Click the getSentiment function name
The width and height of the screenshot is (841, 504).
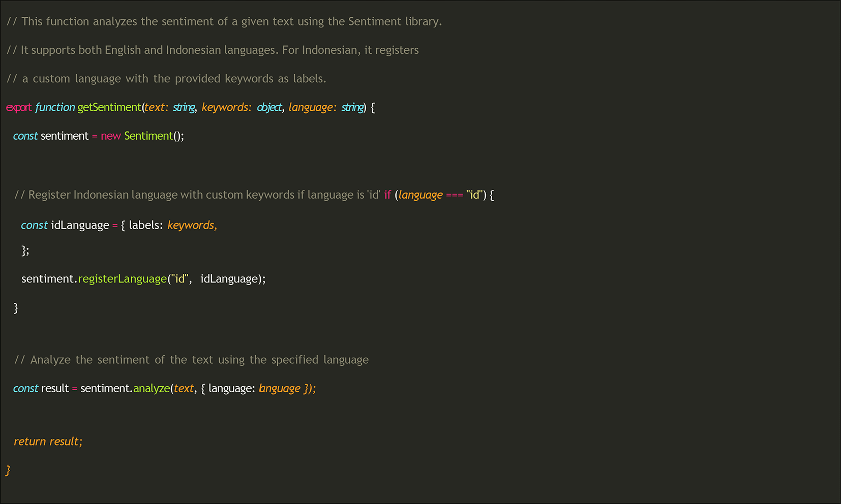[x=109, y=107]
